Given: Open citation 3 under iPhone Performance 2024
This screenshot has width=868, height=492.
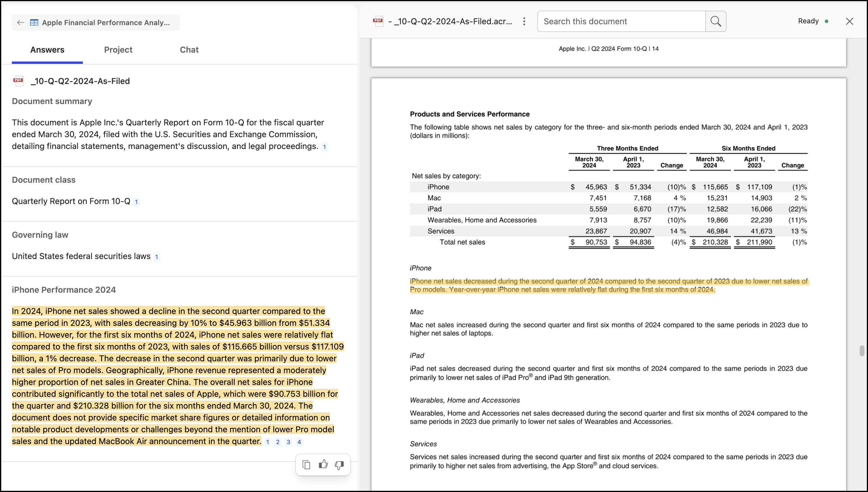Looking at the screenshot, I should pyautogui.click(x=289, y=442).
